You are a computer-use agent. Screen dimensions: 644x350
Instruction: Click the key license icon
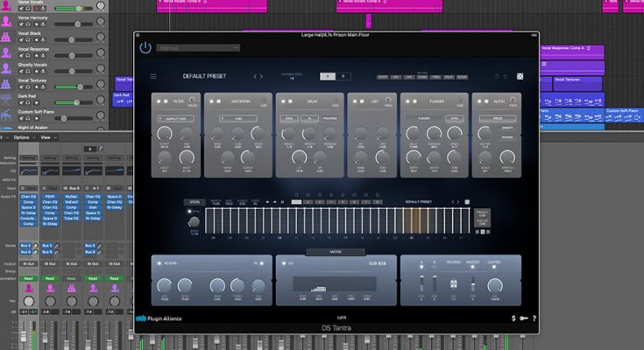523,318
